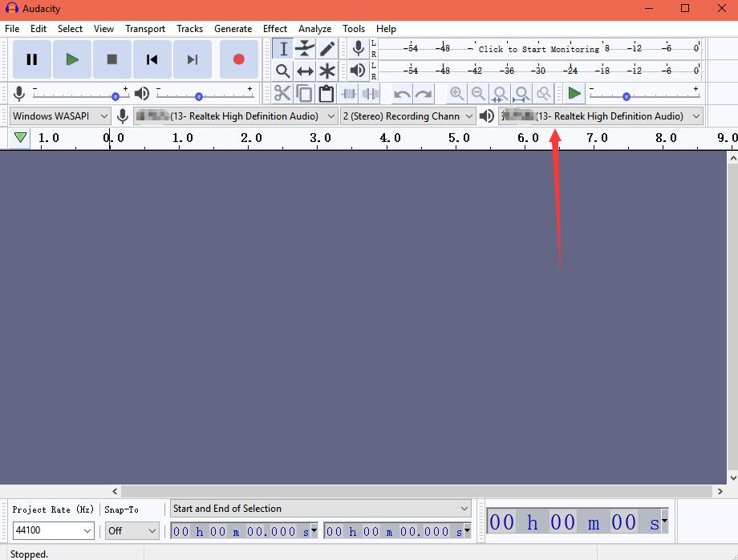Click the recording volume slider handle

tap(116, 96)
